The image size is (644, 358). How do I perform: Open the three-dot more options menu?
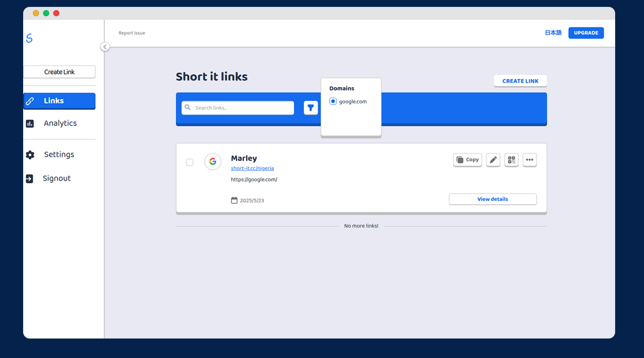coord(529,160)
